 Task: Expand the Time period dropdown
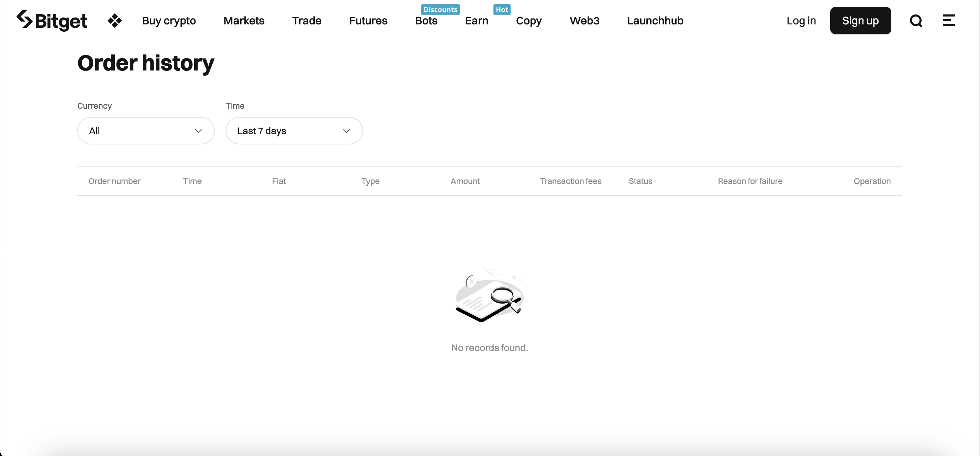294,130
